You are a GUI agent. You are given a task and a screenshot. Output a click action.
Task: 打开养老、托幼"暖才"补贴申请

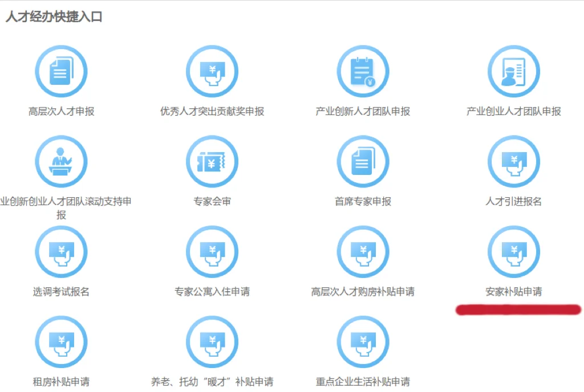point(212,342)
